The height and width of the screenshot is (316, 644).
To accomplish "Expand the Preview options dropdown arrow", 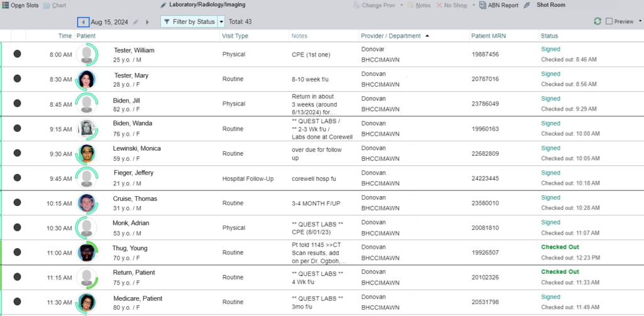I will click(640, 21).
